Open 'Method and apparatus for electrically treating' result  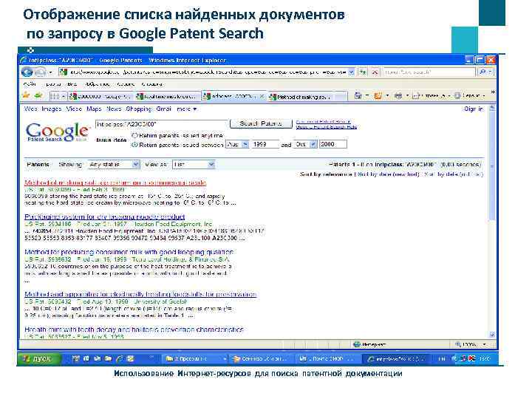point(140,294)
